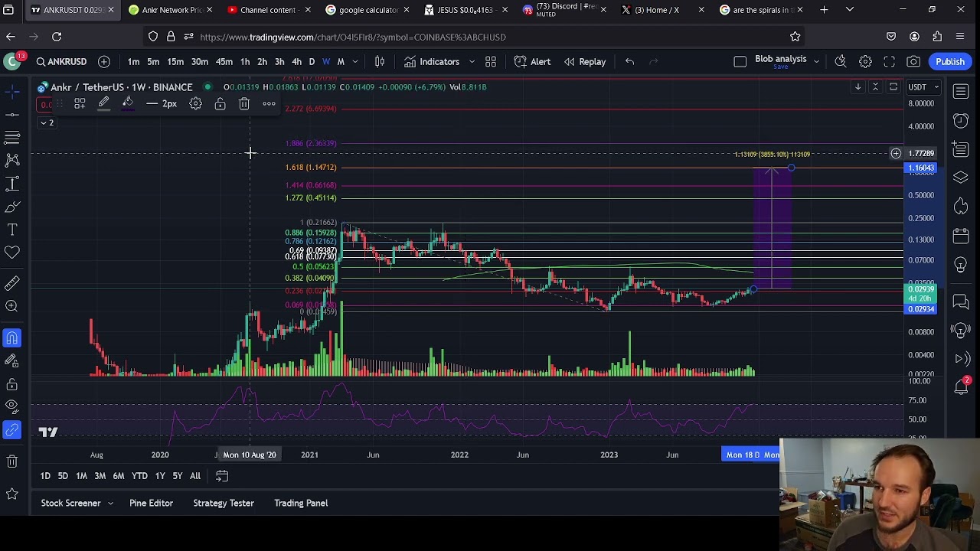Take a chart snapshot with camera icon
The image size is (980, 551).
913,62
